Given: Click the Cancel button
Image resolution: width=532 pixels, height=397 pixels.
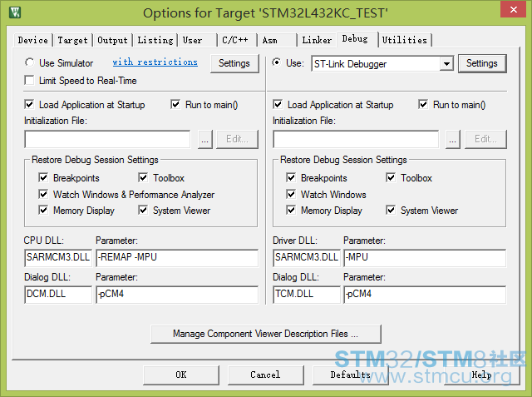Looking at the screenshot, I should pos(265,375).
